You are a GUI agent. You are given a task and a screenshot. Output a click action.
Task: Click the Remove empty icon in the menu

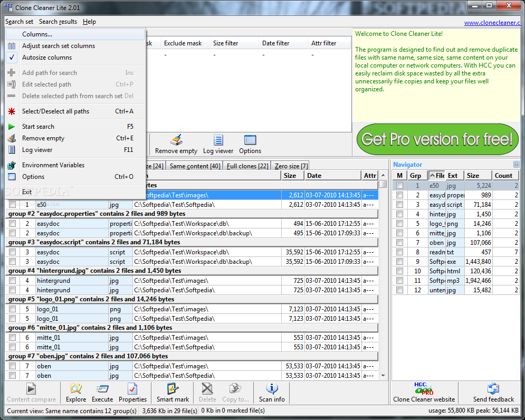pyautogui.click(x=12, y=138)
